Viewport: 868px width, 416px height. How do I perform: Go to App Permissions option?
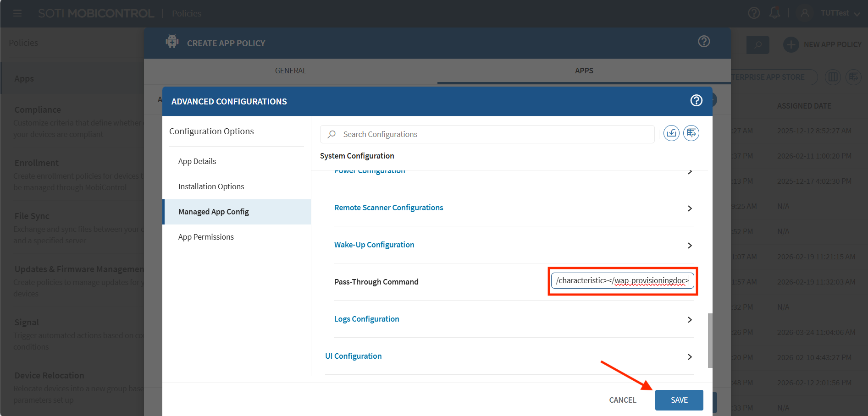[x=206, y=237]
